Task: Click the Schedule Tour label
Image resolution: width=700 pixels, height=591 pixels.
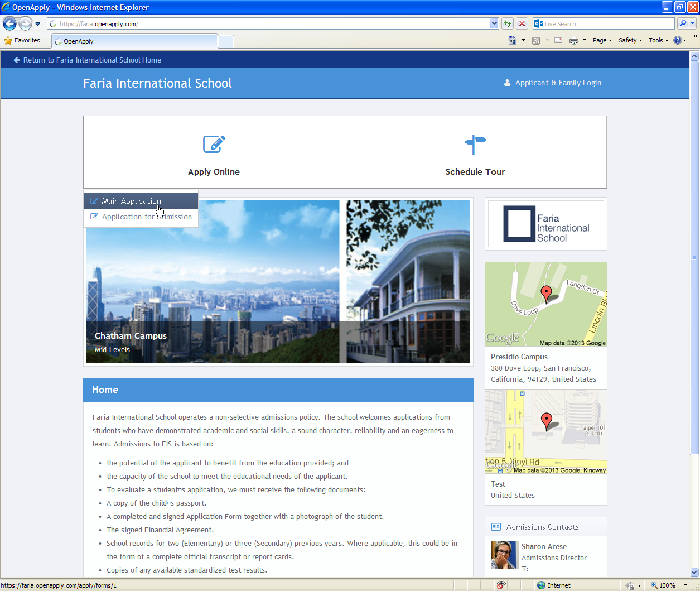Action: pos(475,172)
